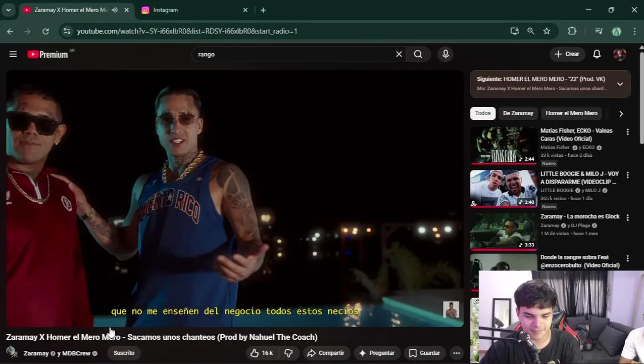Open media controls icon in Chrome toolbar
Image resolution: width=644 pixels, height=364 pixels.
[599, 31]
